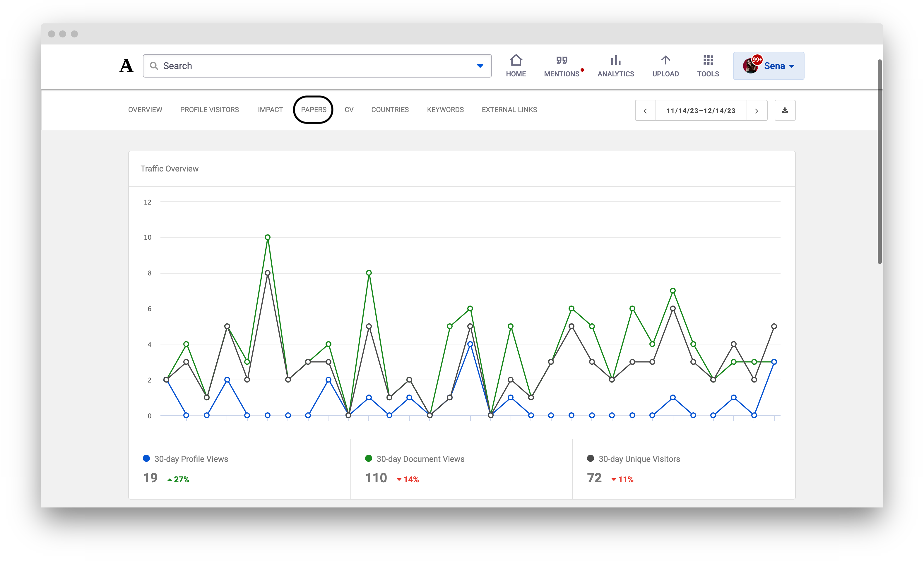Expand the search bar dropdown arrow
924x566 pixels.
(480, 66)
